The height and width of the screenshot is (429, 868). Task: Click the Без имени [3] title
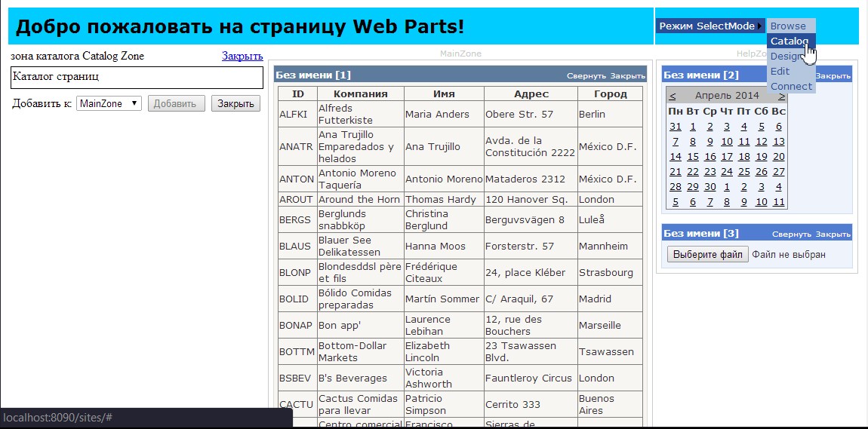(x=701, y=233)
